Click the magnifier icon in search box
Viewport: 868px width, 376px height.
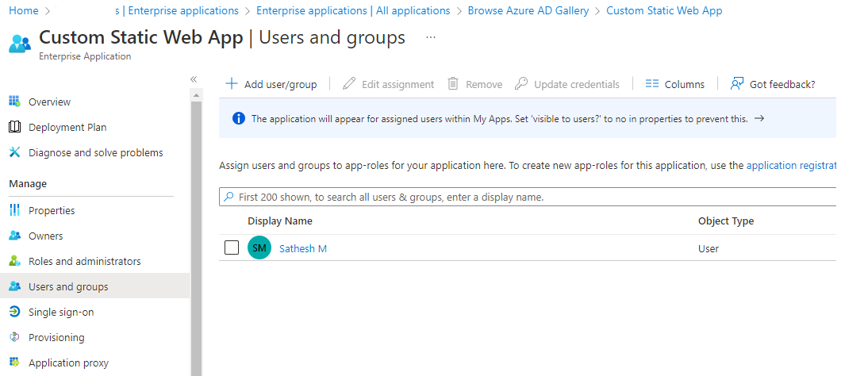click(229, 197)
